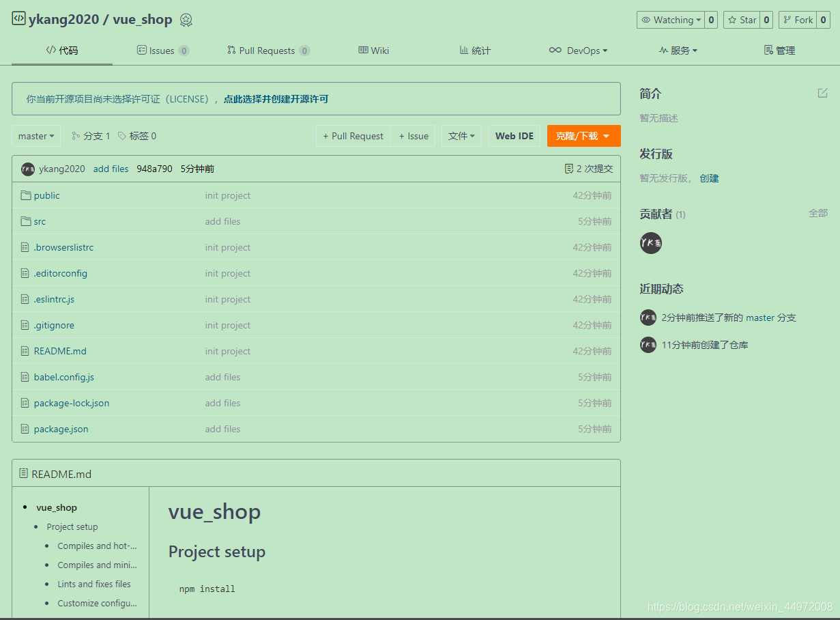The height and width of the screenshot is (620, 840).
Task: Select Compiles and hot-... outline entry
Action: [x=98, y=546]
